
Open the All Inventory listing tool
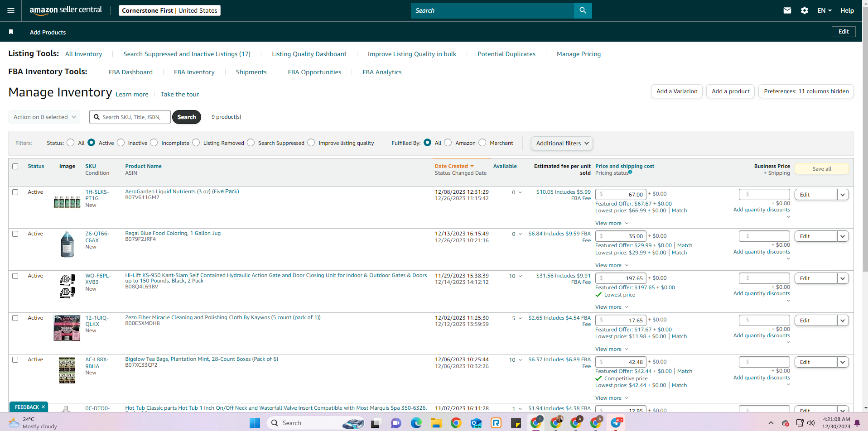pos(84,54)
